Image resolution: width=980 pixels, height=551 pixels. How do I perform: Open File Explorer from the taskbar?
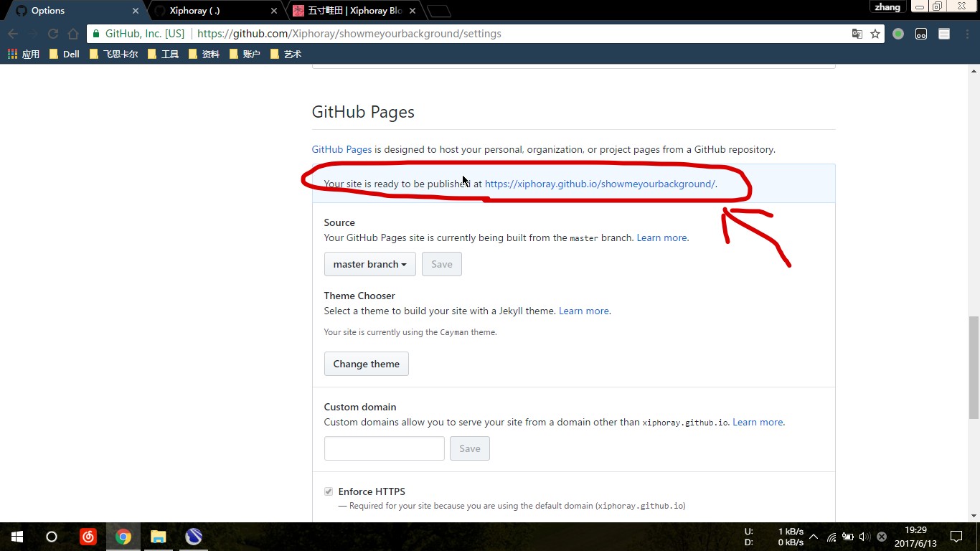[x=159, y=537]
